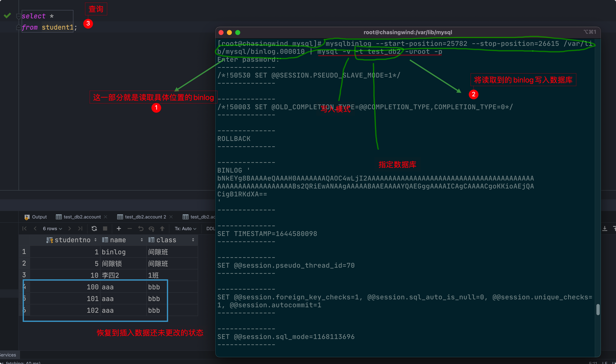Toggle sort order on class column

(193, 240)
